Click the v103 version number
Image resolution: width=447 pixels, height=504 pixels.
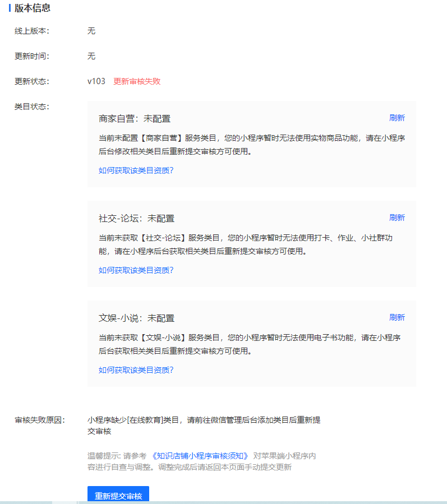(x=96, y=81)
